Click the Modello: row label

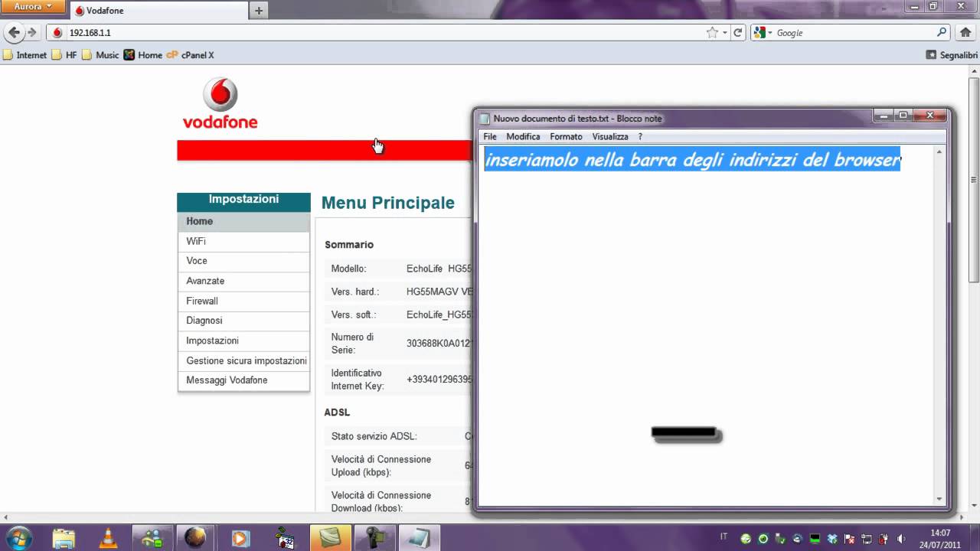348,269
